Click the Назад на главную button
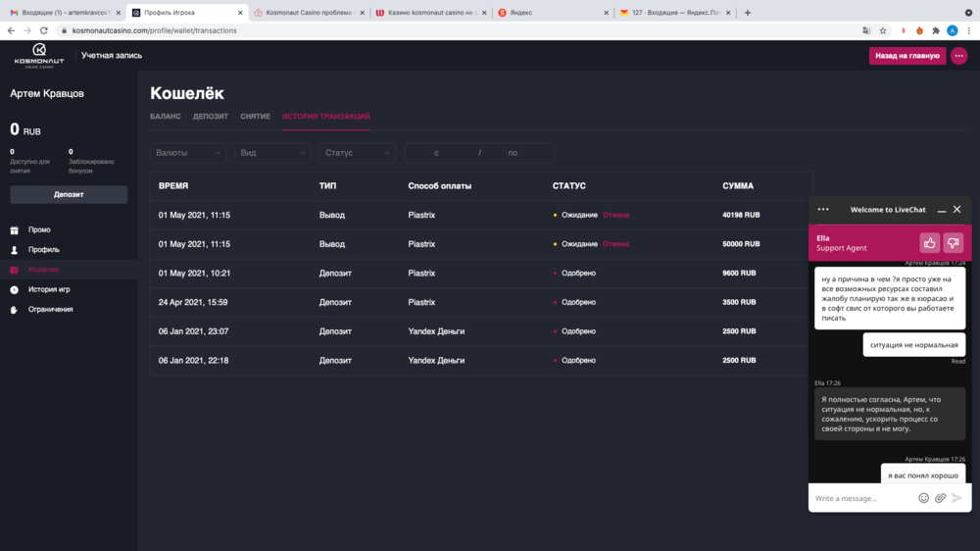Screen dimensions: 980x551 [x=906, y=56]
